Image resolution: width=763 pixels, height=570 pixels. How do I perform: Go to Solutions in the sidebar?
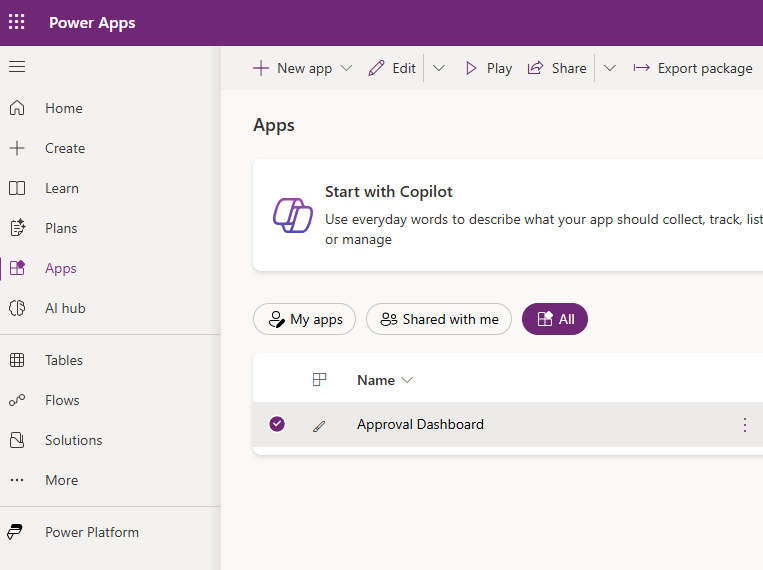click(x=73, y=440)
